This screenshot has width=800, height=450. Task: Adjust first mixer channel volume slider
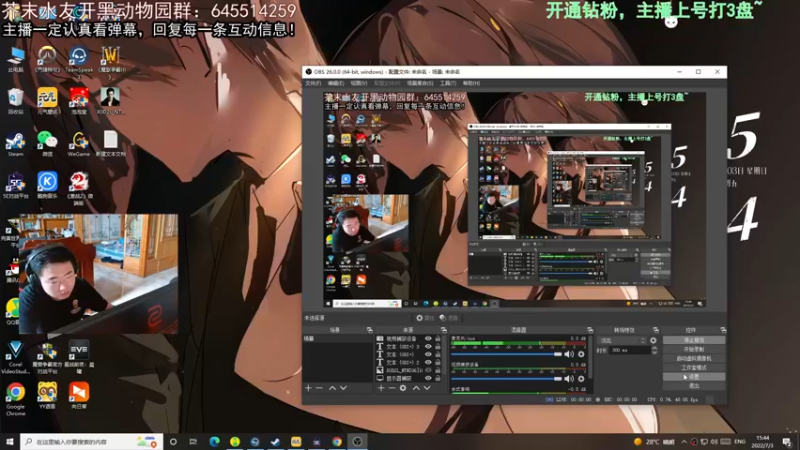pos(507,354)
